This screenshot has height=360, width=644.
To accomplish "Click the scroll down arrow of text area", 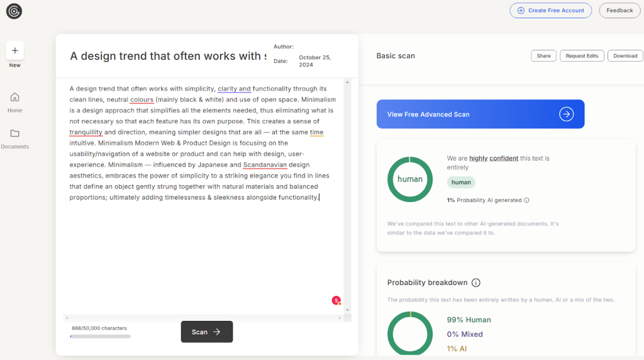I will [x=347, y=310].
